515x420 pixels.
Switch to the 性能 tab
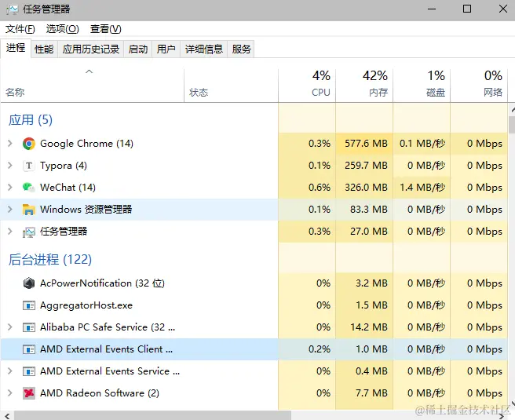pyautogui.click(x=44, y=49)
